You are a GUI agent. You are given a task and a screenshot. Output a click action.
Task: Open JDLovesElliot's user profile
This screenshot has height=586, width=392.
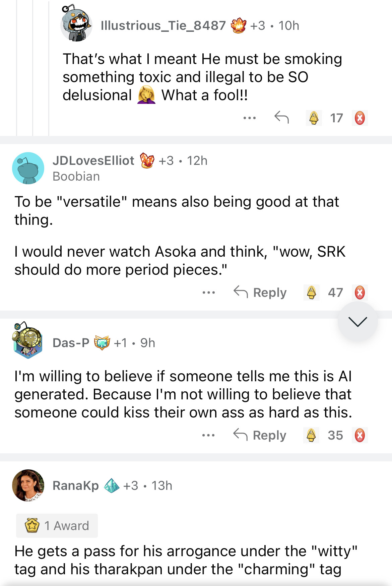(x=93, y=161)
